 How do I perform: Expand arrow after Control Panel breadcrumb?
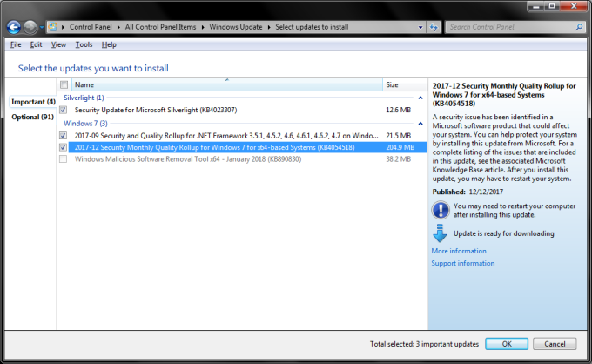point(118,27)
